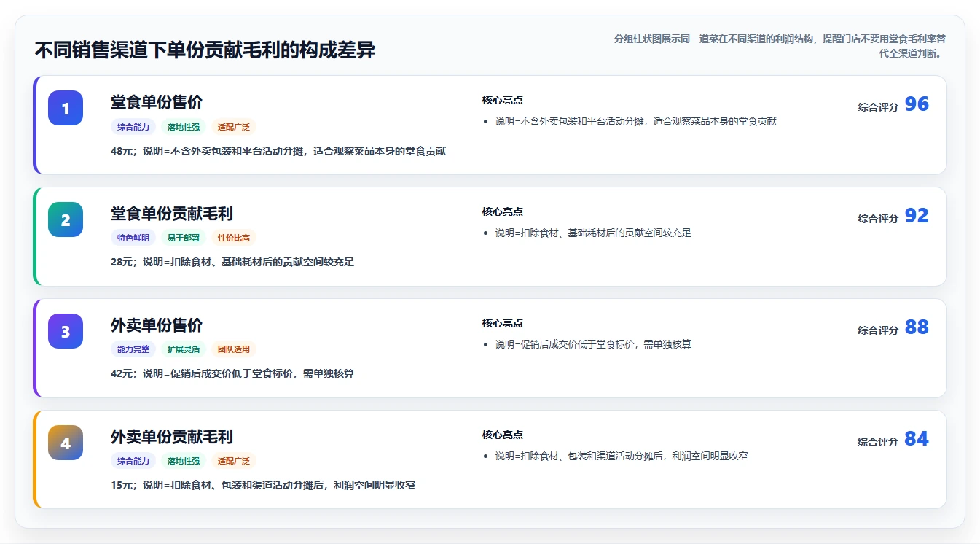
Task: Click the score value 88
Action: (917, 327)
